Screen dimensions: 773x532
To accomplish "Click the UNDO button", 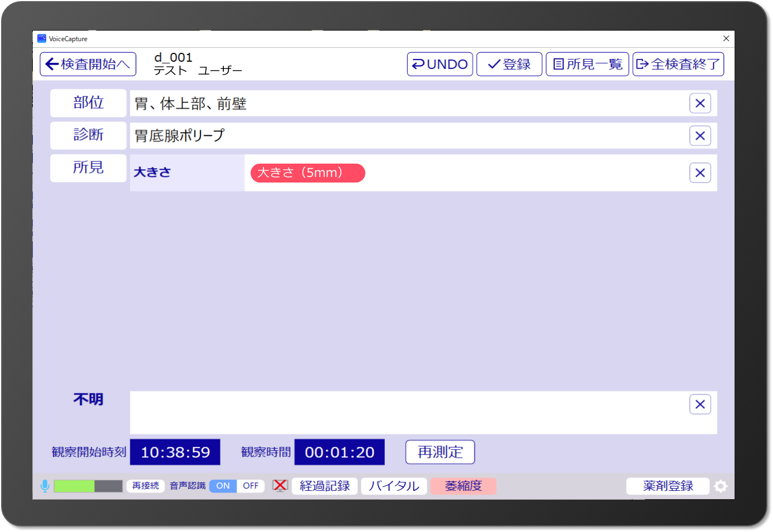I will [x=440, y=64].
